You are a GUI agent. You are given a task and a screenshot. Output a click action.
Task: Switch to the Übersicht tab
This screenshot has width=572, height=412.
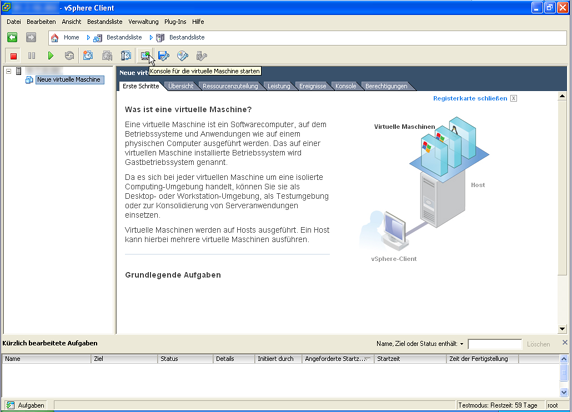tap(181, 86)
